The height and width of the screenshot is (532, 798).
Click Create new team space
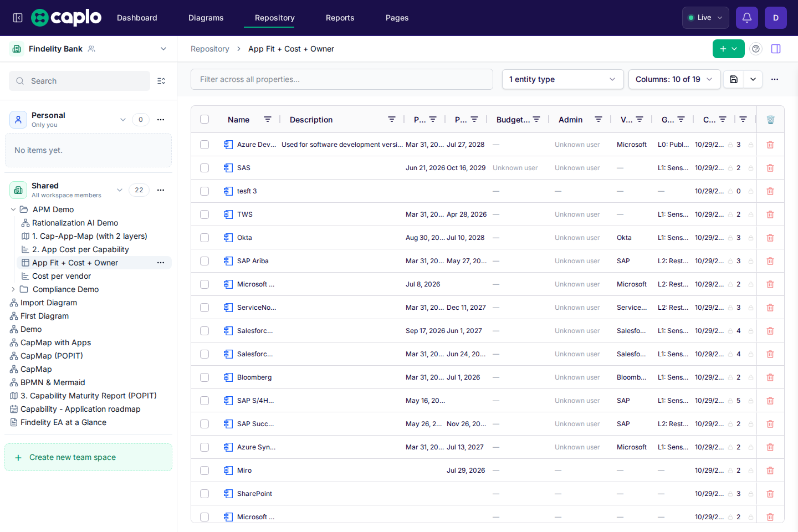(x=88, y=457)
